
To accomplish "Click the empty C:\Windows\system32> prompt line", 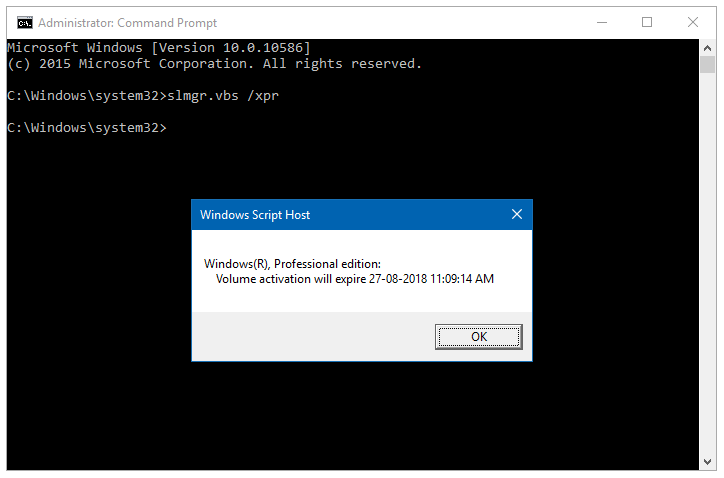I will (x=86, y=127).
